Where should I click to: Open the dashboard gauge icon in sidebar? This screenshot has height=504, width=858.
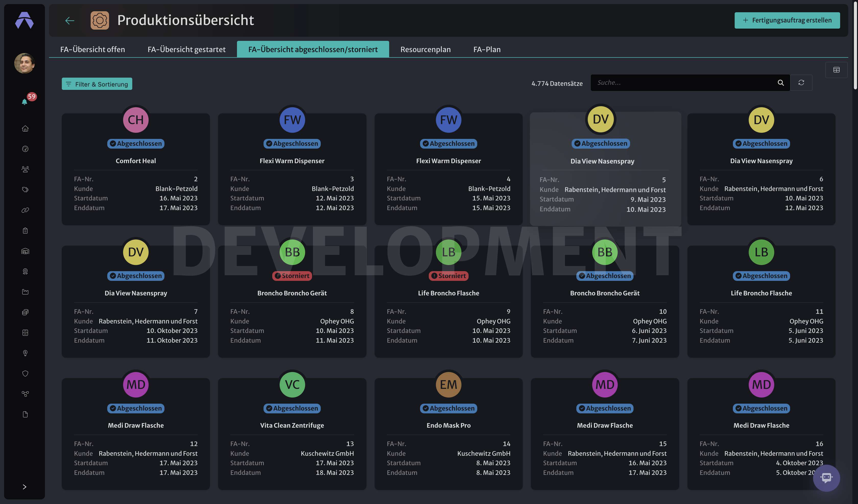click(25, 149)
